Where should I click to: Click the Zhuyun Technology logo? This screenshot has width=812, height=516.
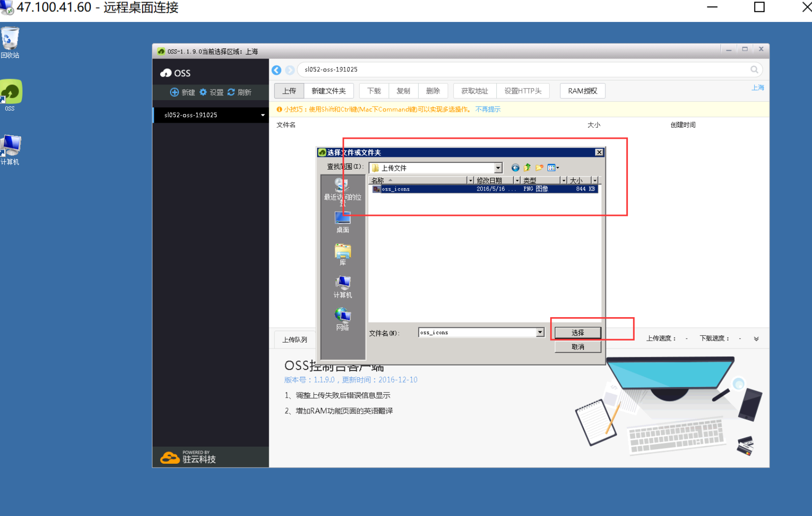click(188, 457)
